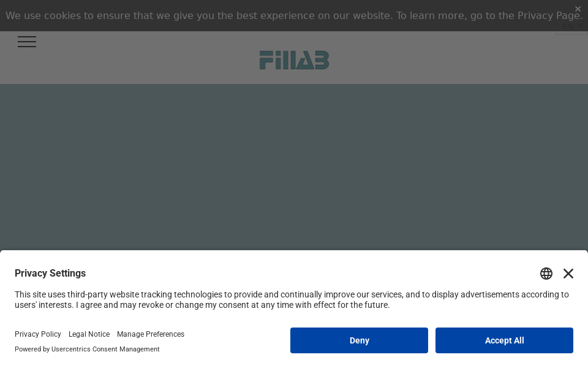Close the Privacy Settings dialog
Screen dimensions: 588x368
[x=568, y=274]
